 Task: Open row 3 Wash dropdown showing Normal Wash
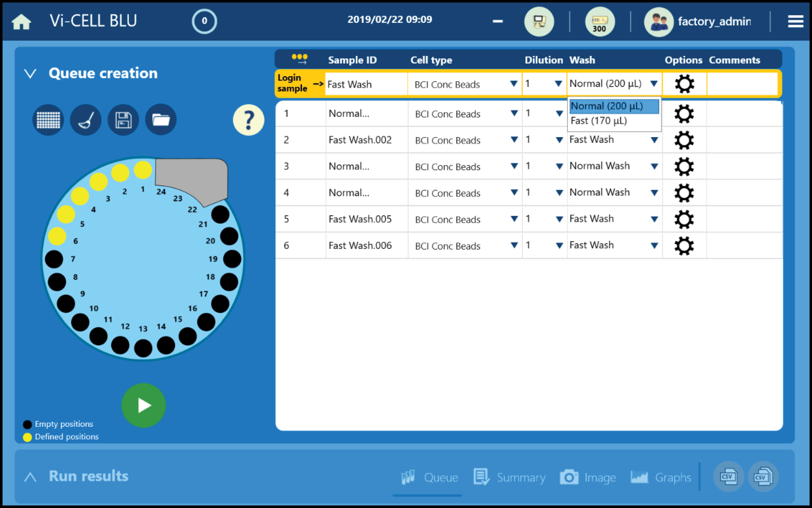pos(614,166)
